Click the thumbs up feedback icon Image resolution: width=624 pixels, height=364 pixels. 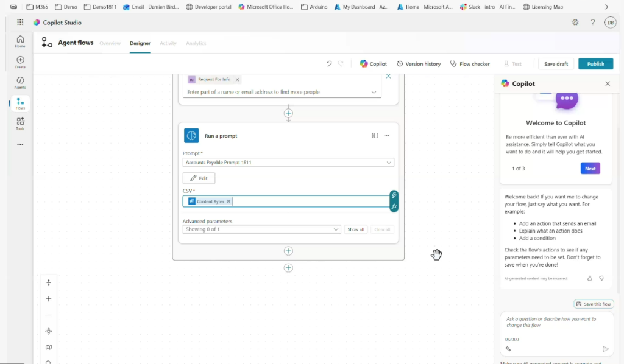[589, 278]
